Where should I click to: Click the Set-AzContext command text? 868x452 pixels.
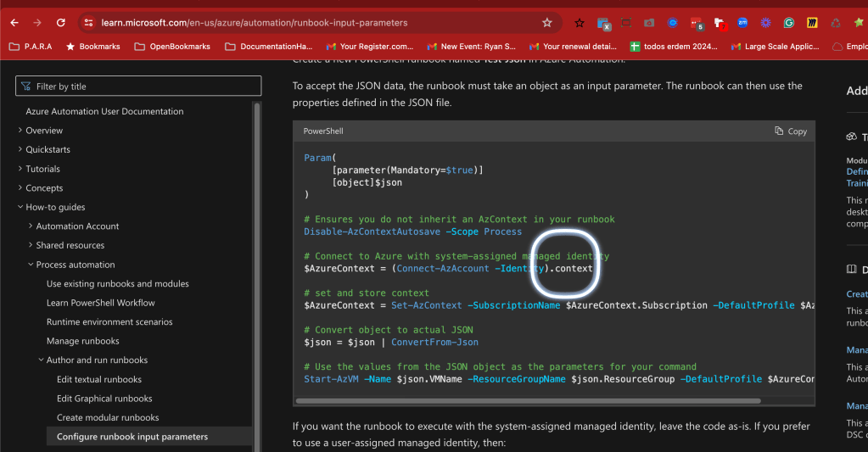(x=426, y=304)
